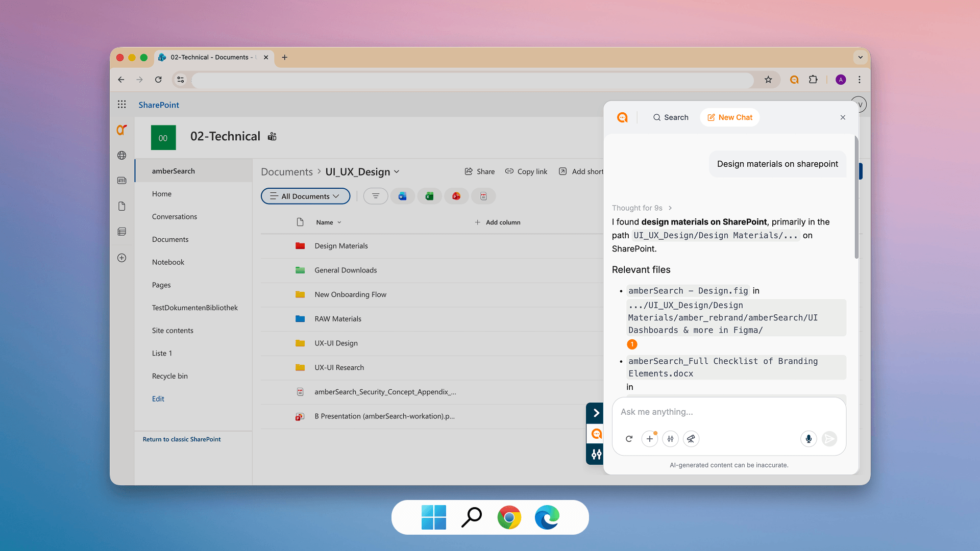This screenshot has height=551, width=980.
Task: Expand the UI_UX_Design breadcrumb dropdown
Action: click(x=397, y=172)
